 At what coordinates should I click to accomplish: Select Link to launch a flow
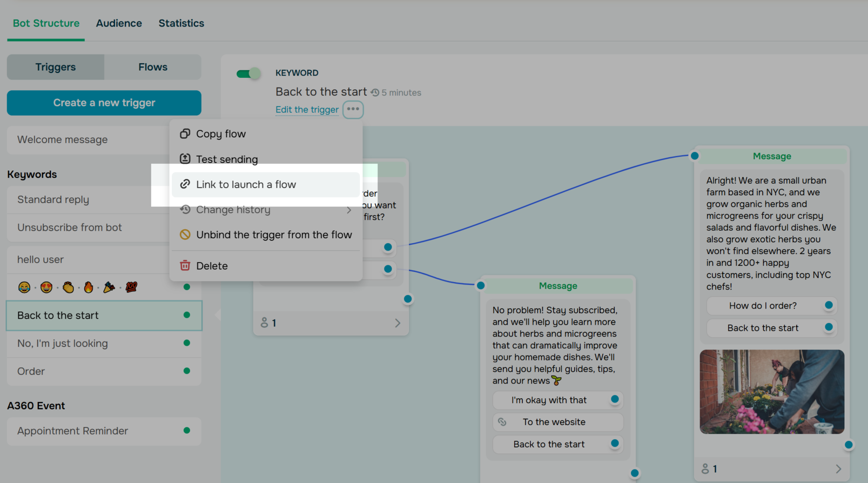coord(266,184)
